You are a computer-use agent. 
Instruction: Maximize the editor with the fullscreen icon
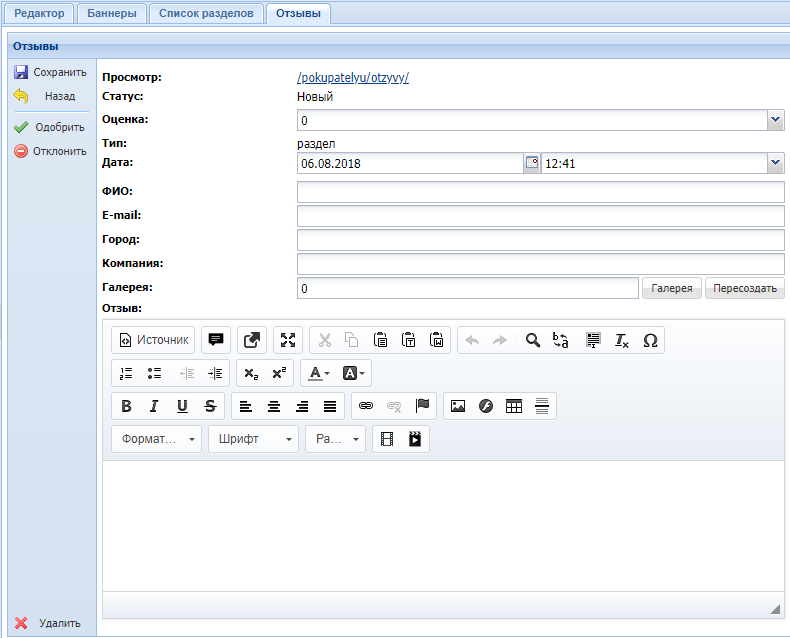pos(288,340)
